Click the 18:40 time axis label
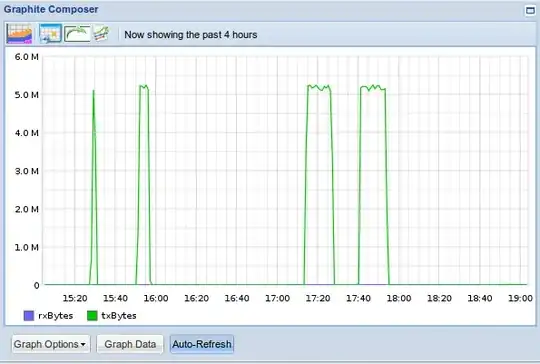This screenshot has height=364, width=540. [x=480, y=298]
